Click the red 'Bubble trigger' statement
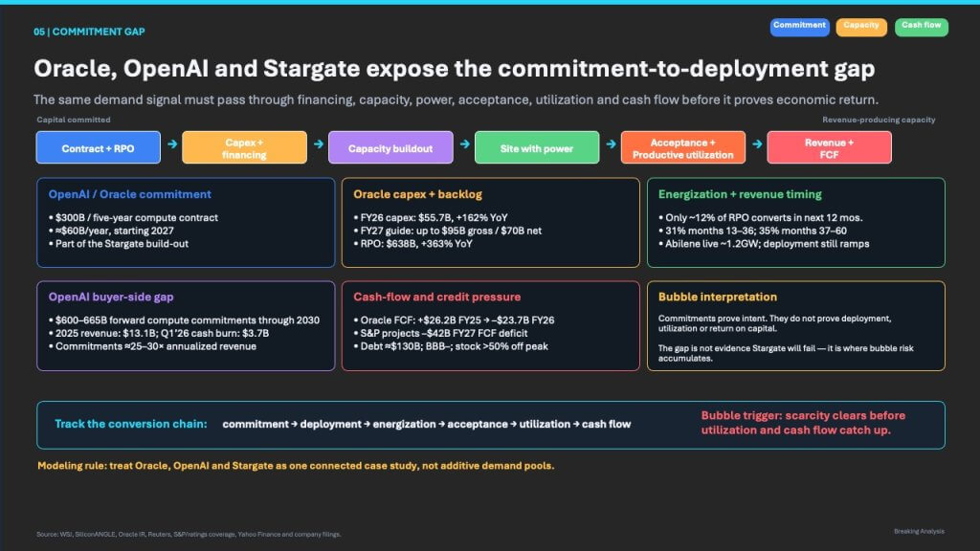This screenshot has width=980, height=551. (803, 422)
